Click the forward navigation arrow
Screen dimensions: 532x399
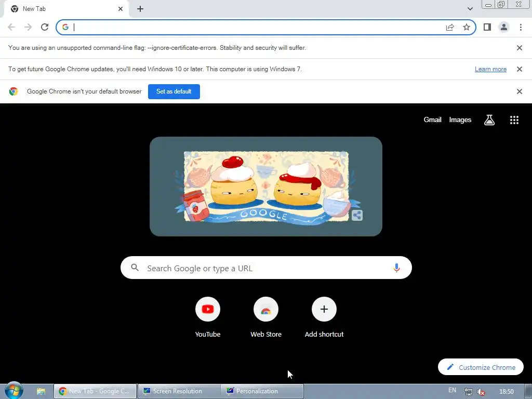coord(28,27)
